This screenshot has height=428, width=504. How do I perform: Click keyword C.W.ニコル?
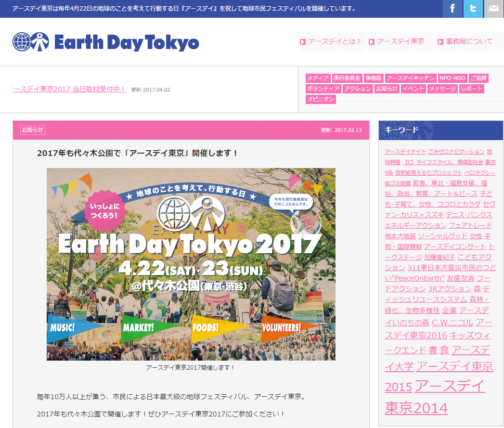[452, 323]
